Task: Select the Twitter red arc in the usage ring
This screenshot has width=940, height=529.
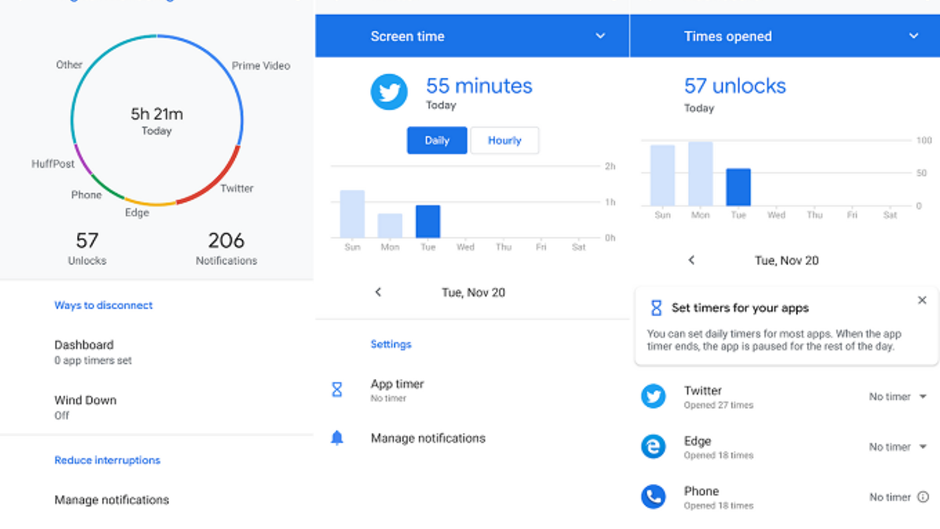Action: pos(216,181)
